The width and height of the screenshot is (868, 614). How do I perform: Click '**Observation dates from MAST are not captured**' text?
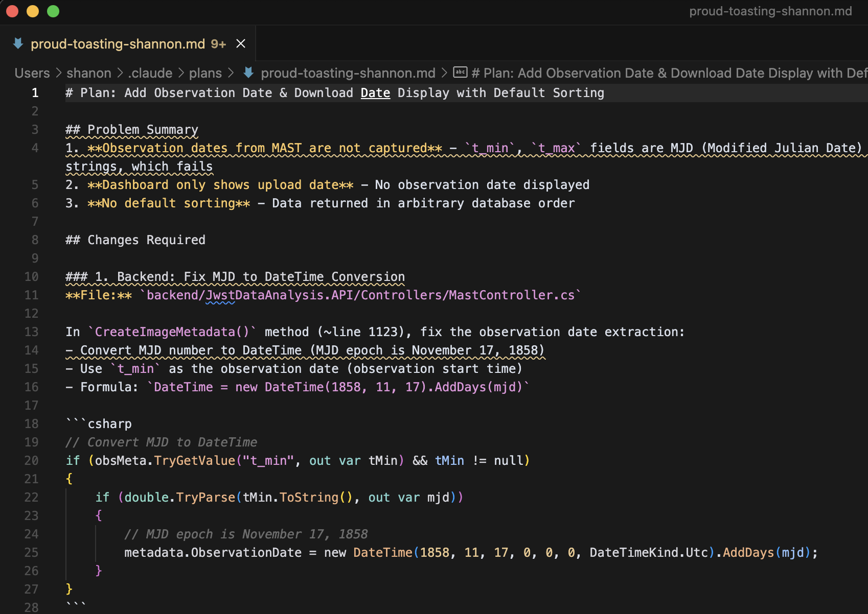click(265, 148)
